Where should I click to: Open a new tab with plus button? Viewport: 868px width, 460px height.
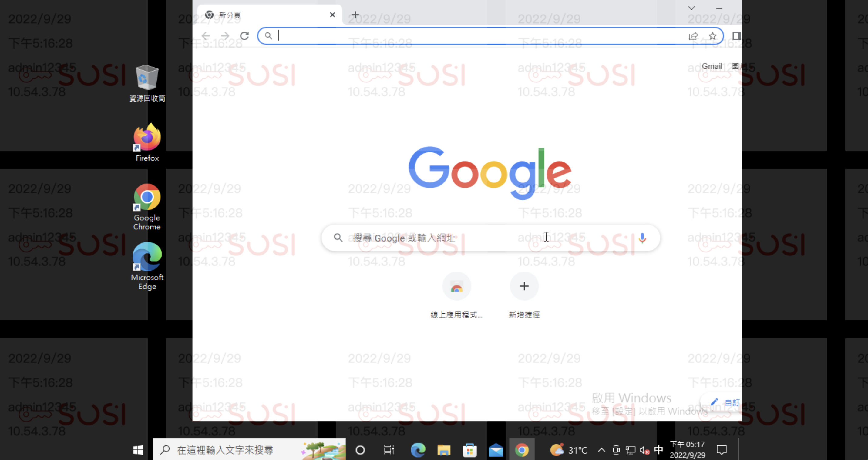coord(355,15)
